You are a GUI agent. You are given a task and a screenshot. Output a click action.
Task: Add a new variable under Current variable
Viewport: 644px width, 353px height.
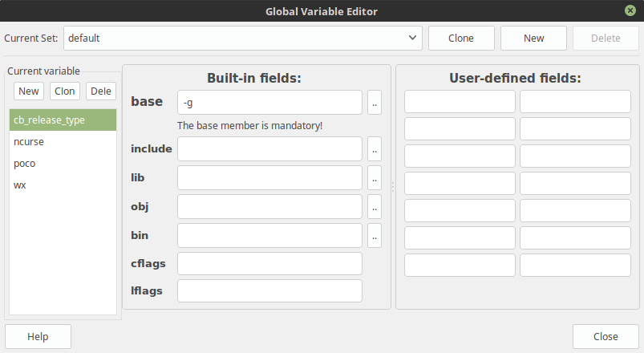(x=29, y=91)
